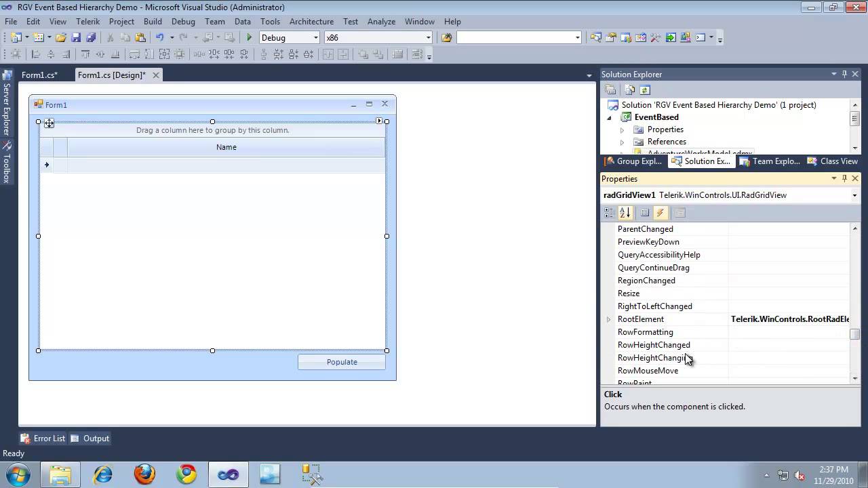
Task: Click the Paste clipboard icon
Action: coord(140,38)
